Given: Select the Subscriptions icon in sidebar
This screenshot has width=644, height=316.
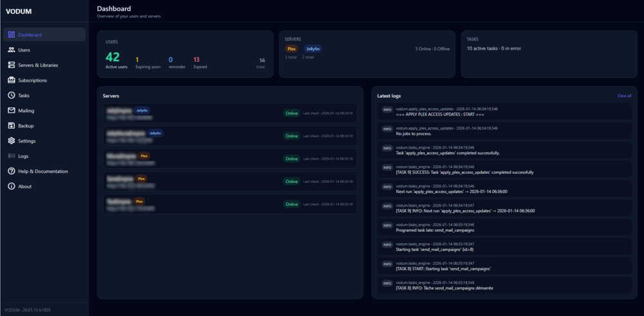Looking at the screenshot, I should pos(12,80).
